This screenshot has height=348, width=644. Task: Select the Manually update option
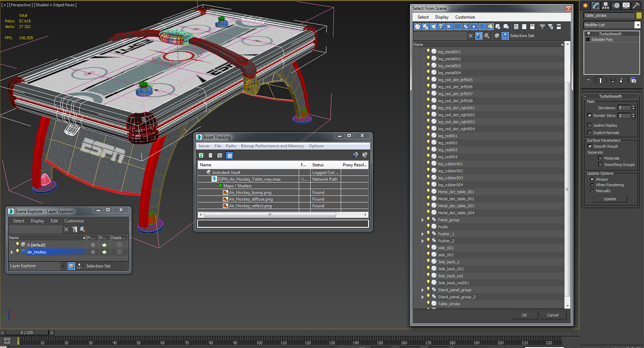[592, 191]
